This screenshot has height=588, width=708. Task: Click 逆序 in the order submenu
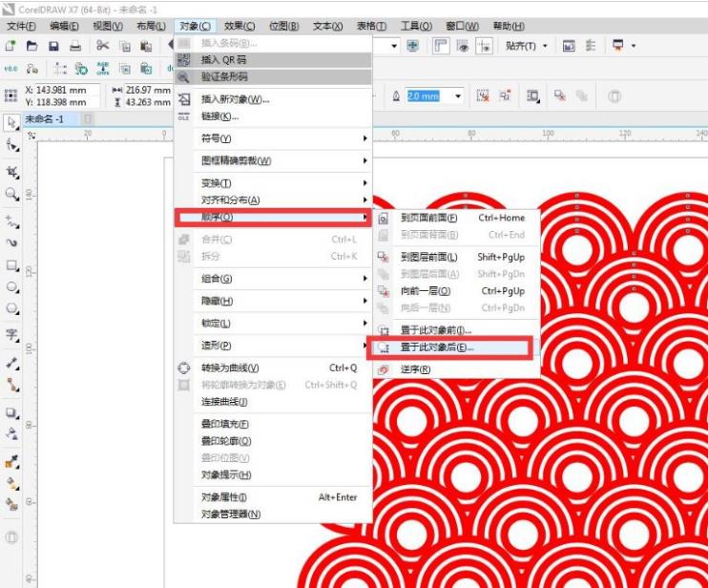tap(415, 369)
